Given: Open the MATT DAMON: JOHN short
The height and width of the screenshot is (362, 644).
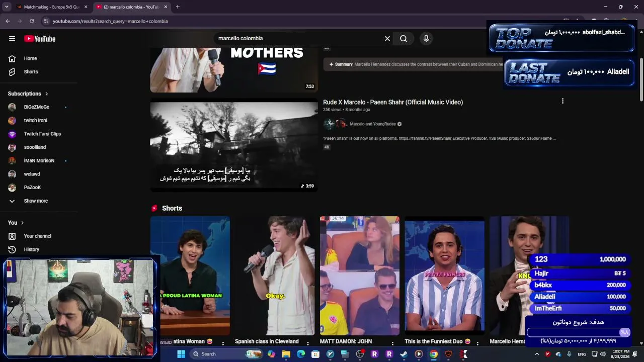Looking at the screenshot, I should point(360,276).
